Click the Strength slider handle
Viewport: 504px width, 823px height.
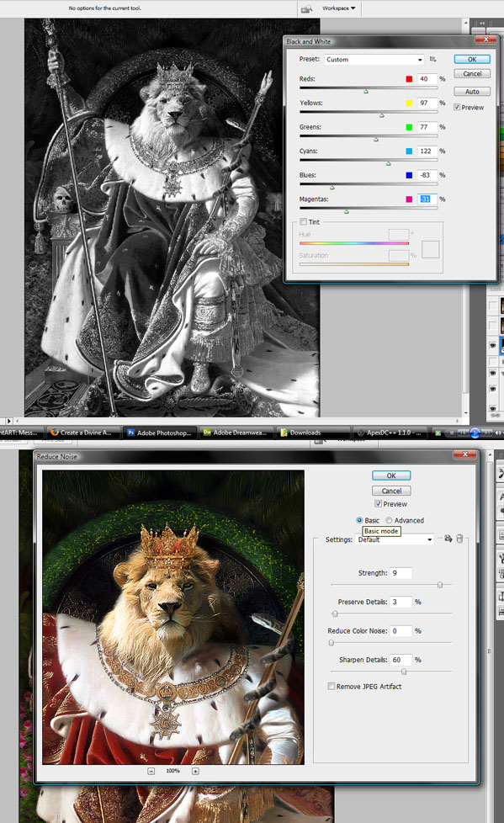[x=440, y=585]
